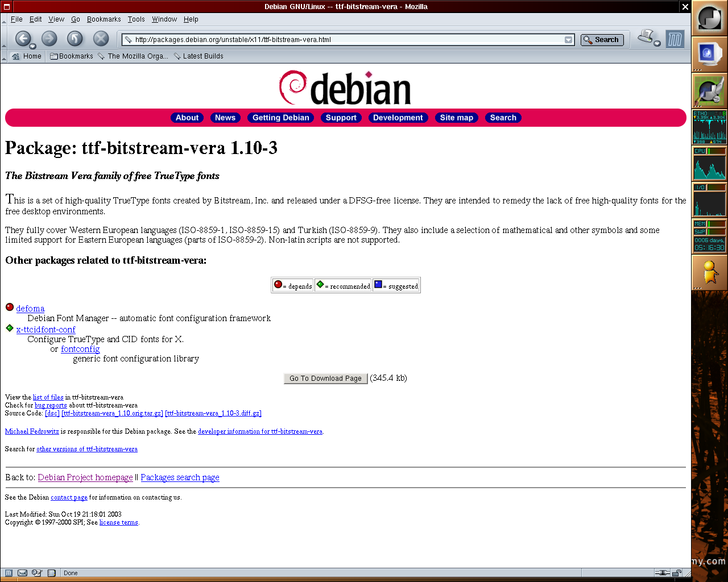The image size is (728, 582).
Task: Open the Back button history dropdown arrow
Action: point(33,46)
